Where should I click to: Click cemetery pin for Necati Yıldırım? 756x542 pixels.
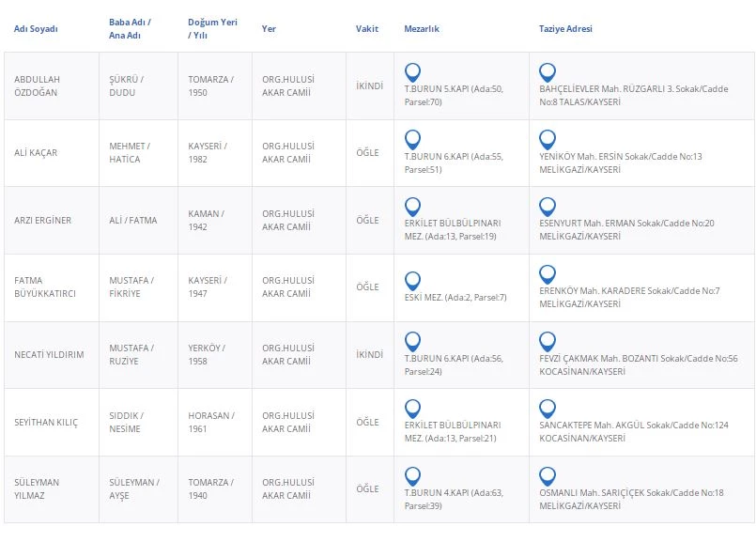pos(412,342)
